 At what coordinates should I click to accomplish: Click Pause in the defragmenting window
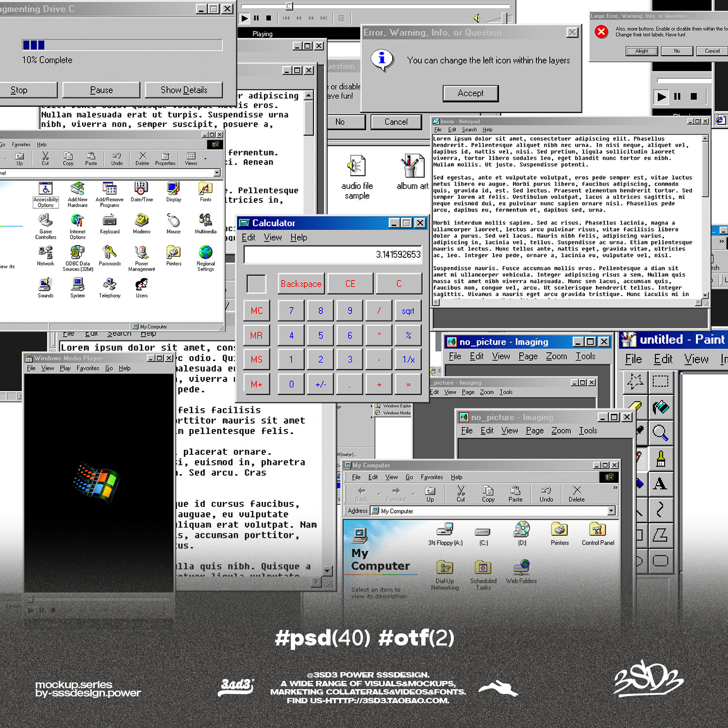[101, 90]
